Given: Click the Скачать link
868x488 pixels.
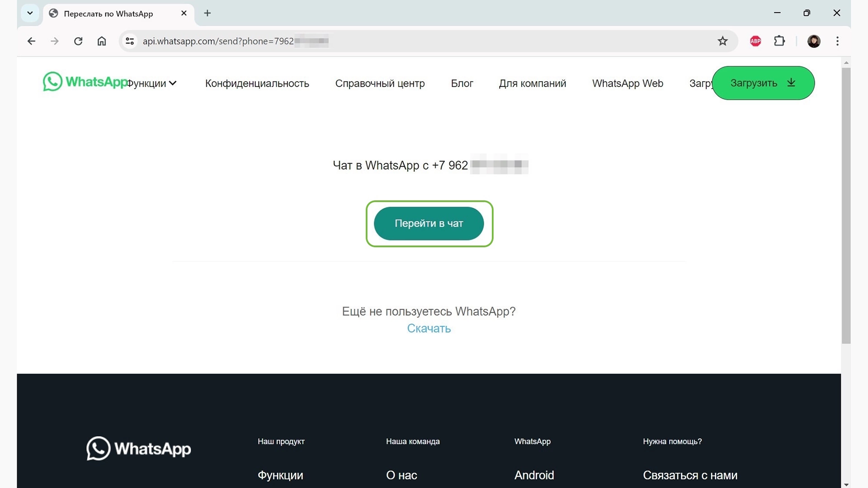Looking at the screenshot, I should pos(429,328).
